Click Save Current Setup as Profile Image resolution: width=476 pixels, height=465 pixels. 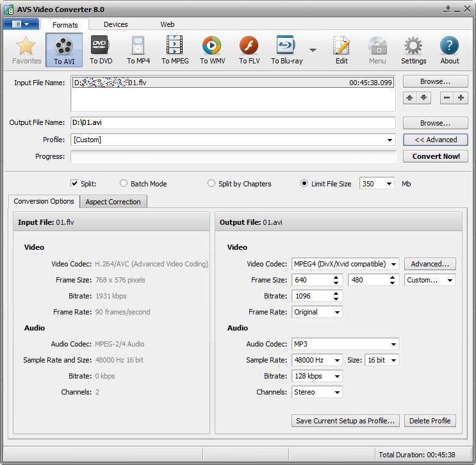point(345,421)
